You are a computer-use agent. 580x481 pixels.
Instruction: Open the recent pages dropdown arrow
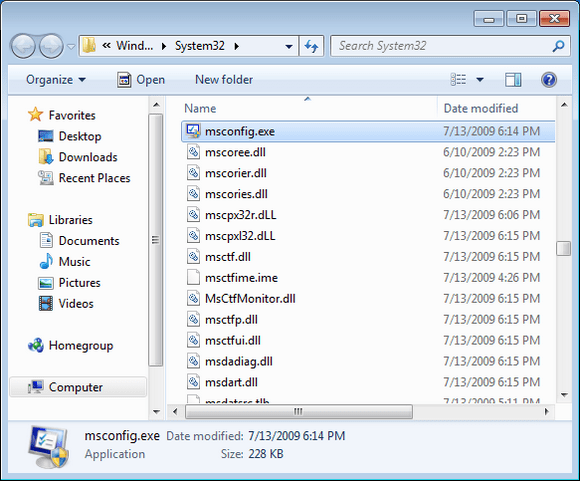click(71, 47)
